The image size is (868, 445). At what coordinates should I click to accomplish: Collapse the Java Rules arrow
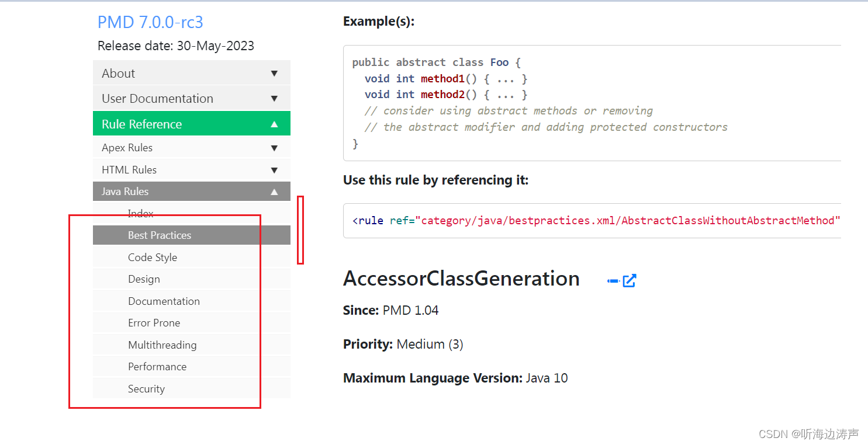point(274,192)
